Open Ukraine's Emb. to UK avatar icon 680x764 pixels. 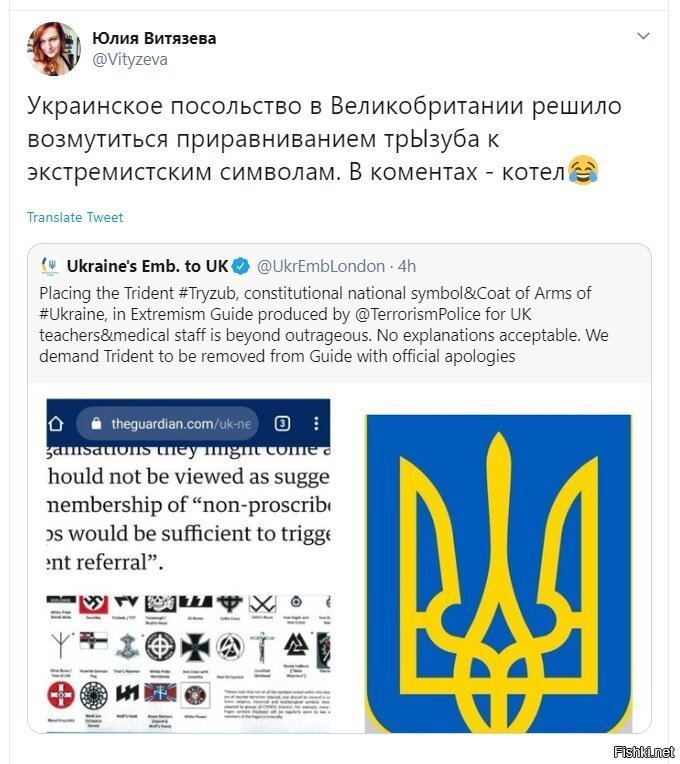click(x=50, y=267)
